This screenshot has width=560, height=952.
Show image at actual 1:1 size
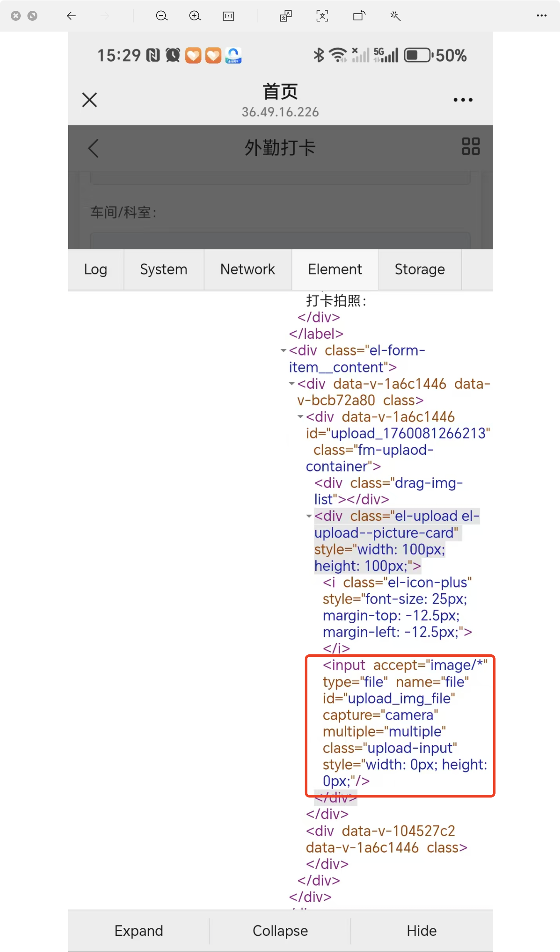coord(228,16)
